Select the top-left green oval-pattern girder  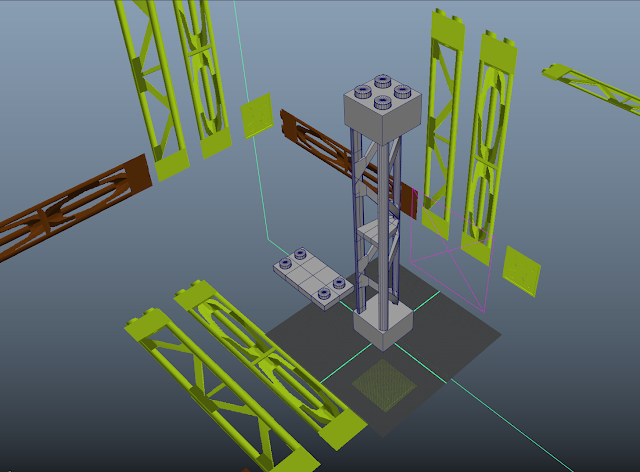202,78
